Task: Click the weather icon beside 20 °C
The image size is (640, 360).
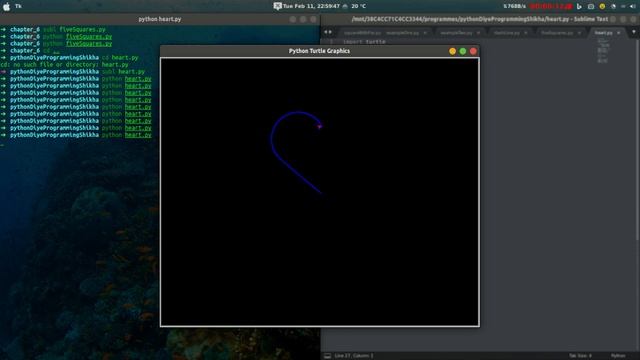Action: pyautogui.click(x=345, y=6)
